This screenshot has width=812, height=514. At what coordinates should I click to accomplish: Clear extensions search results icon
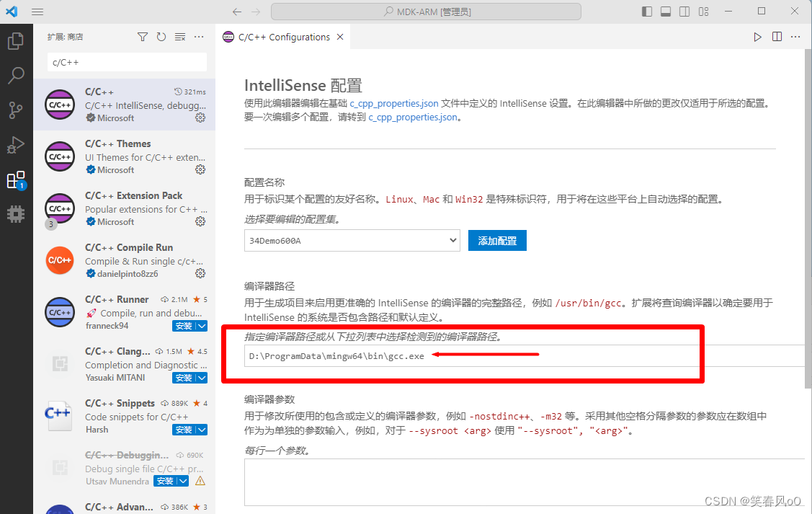(179, 37)
